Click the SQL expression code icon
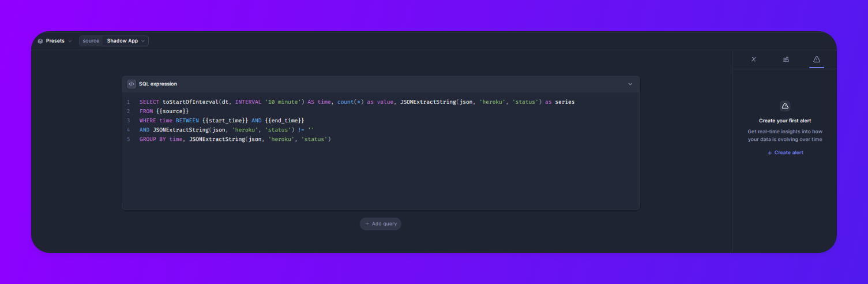 (131, 84)
